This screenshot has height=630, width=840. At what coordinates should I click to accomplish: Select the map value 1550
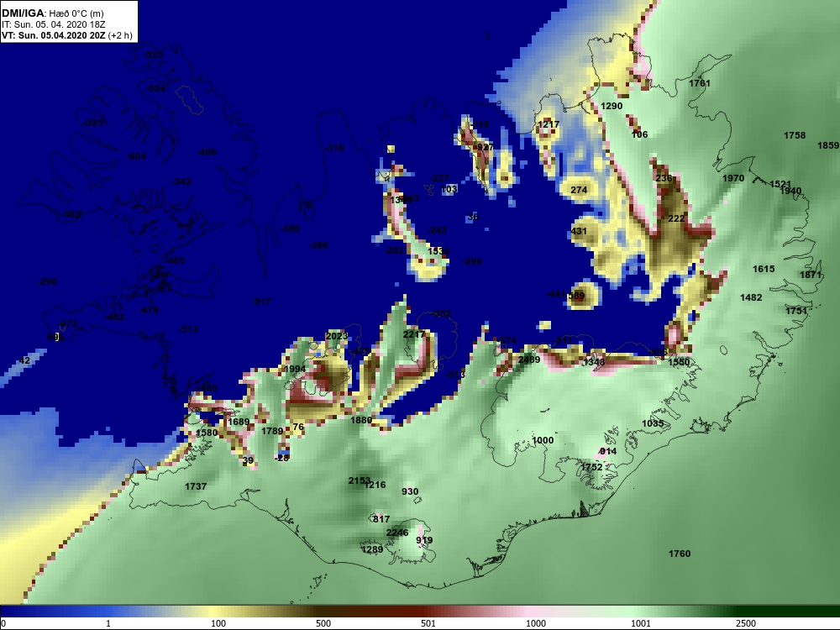coord(679,362)
